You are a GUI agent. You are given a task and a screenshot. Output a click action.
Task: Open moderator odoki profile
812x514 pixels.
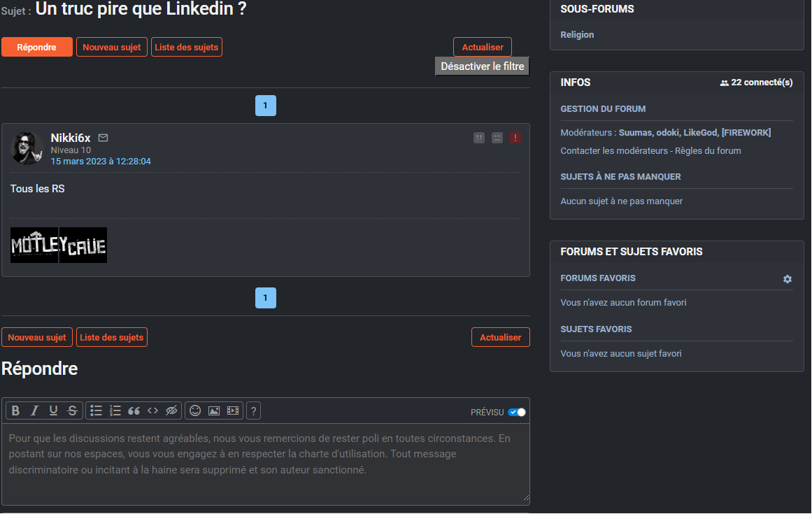click(x=667, y=132)
